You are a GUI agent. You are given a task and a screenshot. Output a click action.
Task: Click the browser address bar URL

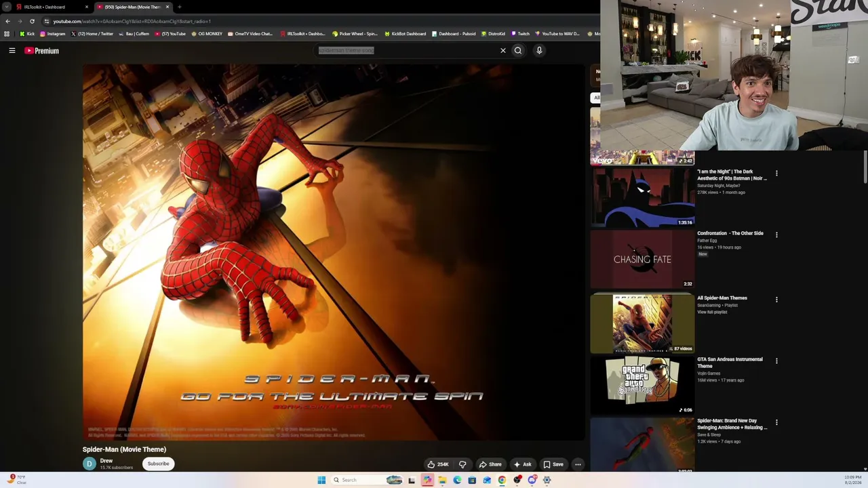pos(132,21)
